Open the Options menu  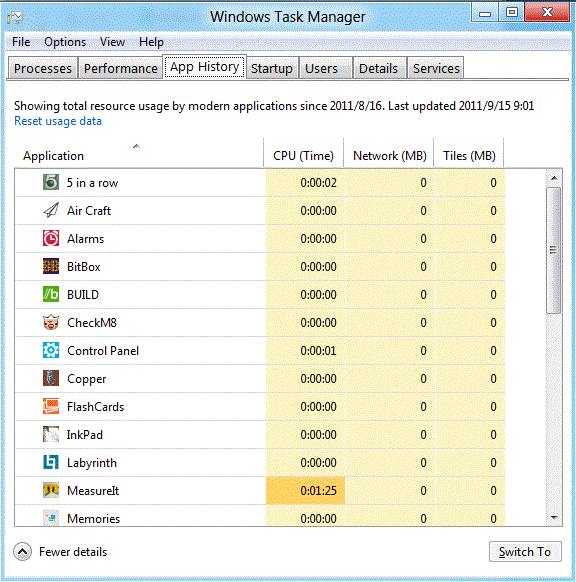(x=65, y=42)
